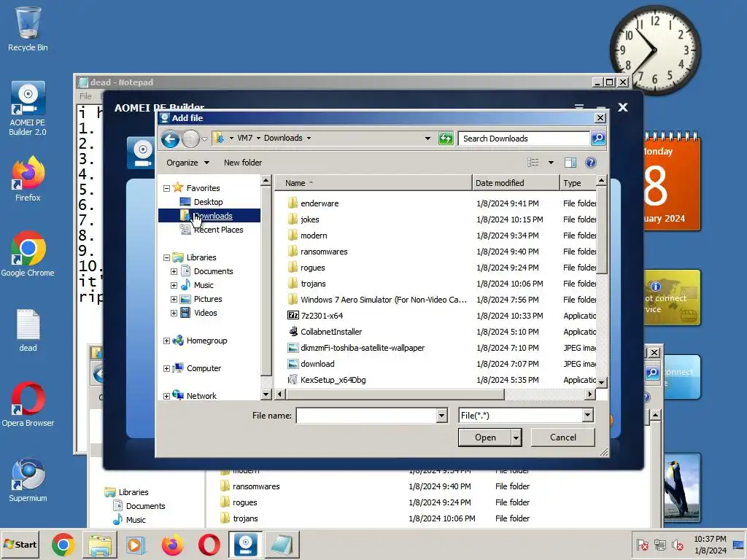This screenshot has height=560, width=747.
Task: Expand the Homegroup tree node
Action: 167,341
